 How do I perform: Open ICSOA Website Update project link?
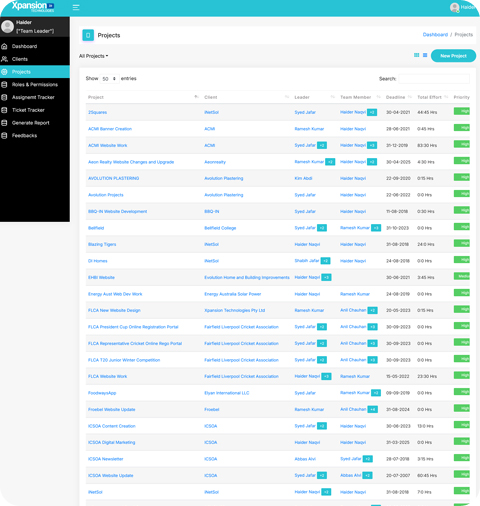coord(110,476)
